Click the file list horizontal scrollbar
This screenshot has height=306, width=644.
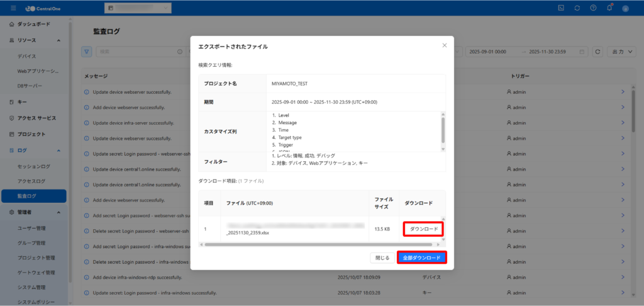pos(314,244)
